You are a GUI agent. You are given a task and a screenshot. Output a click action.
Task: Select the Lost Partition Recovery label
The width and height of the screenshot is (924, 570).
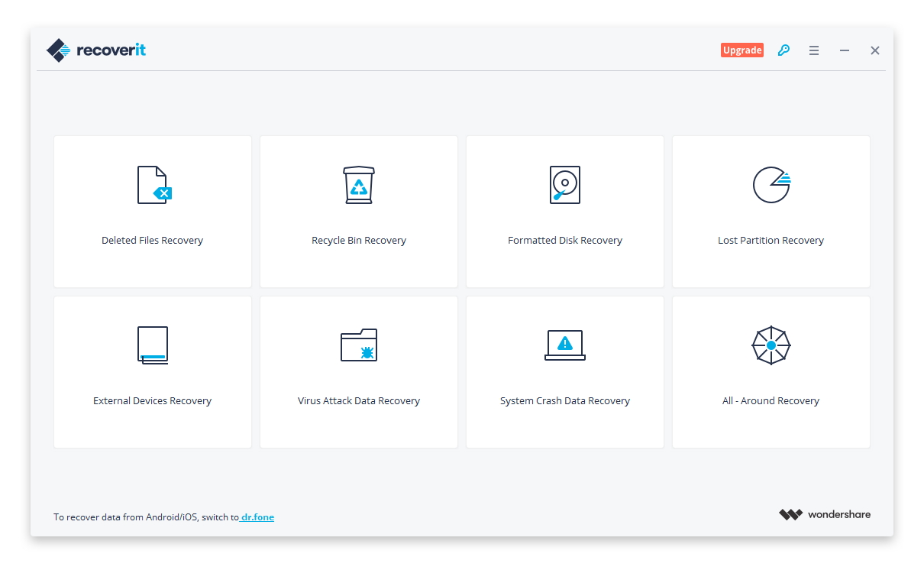click(x=771, y=241)
